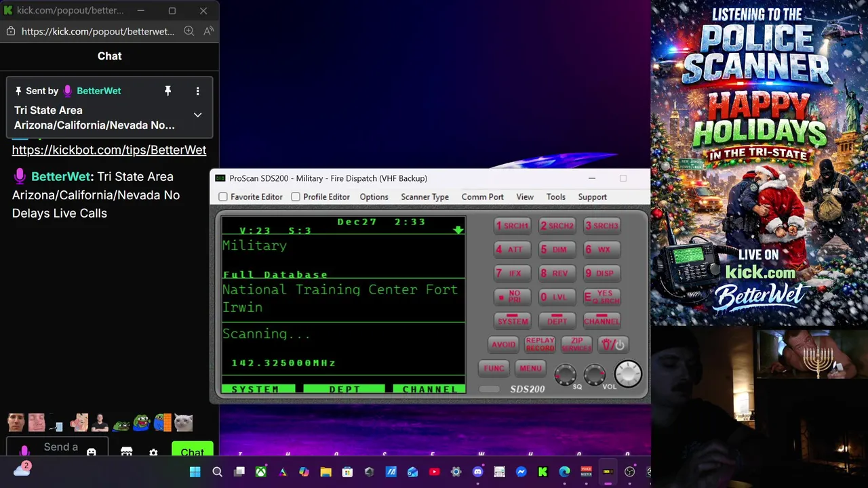Click the read aloud icon in address bar

coord(208,31)
